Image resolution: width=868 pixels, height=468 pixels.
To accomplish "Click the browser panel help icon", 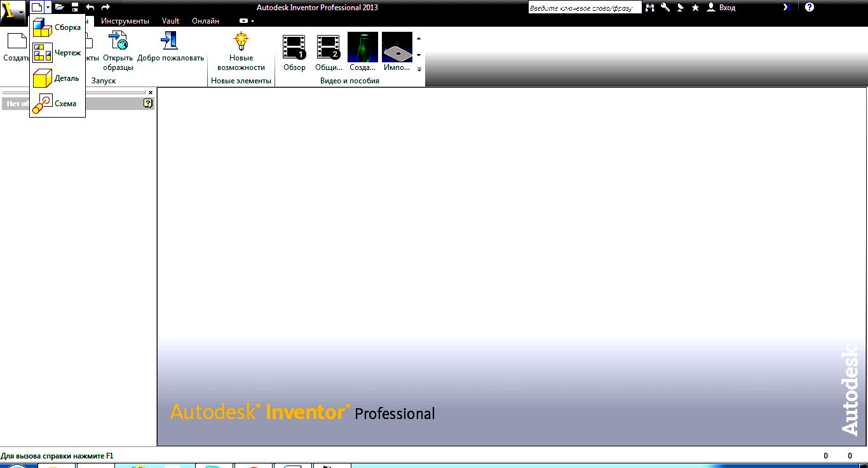I will (x=149, y=103).
